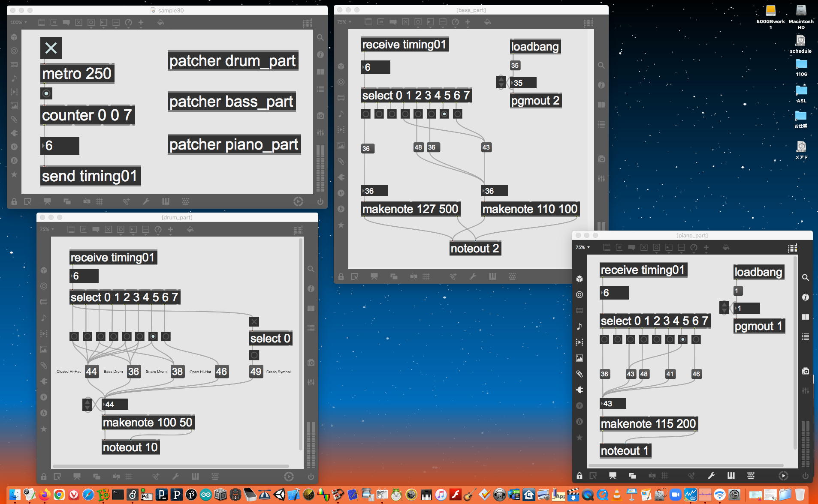Viewport: 818px width, 504px height.
Task: Open the objects cube browser in piano_part
Action: pyautogui.click(x=580, y=279)
